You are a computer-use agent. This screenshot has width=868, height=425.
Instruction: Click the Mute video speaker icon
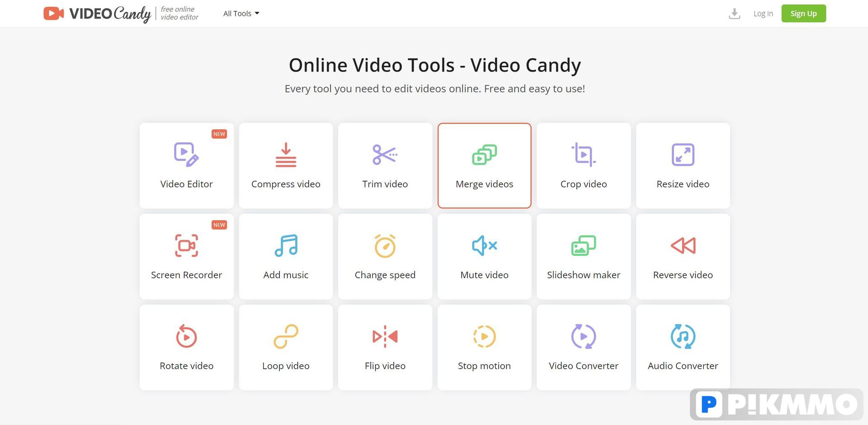coord(484,246)
